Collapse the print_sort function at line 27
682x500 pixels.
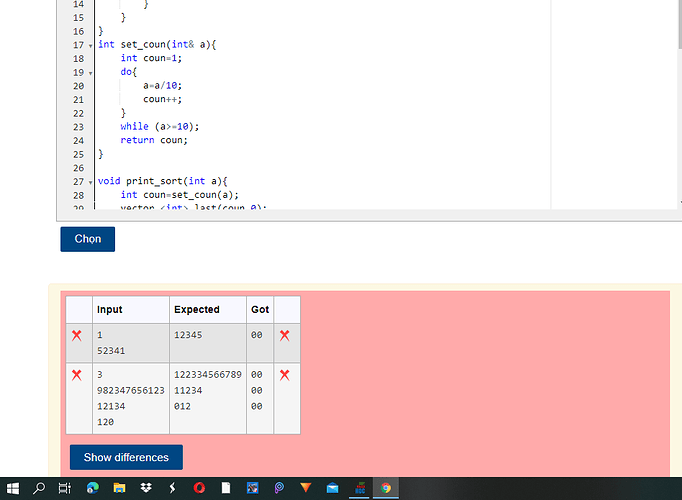(x=90, y=182)
